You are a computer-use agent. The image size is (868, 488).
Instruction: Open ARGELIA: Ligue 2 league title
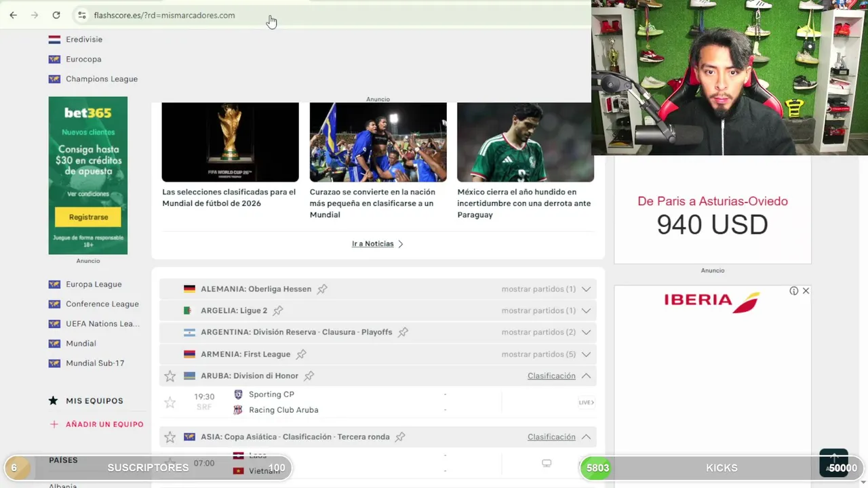pyautogui.click(x=234, y=310)
